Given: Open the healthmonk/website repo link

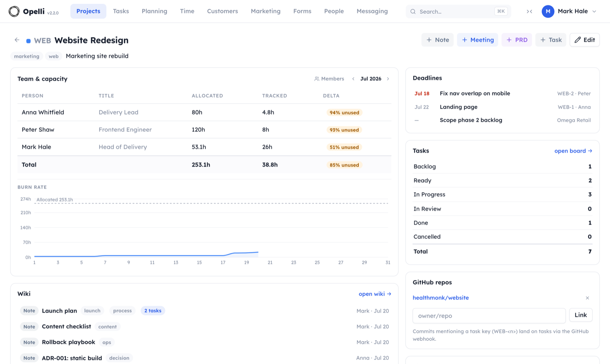Looking at the screenshot, I should (x=441, y=298).
